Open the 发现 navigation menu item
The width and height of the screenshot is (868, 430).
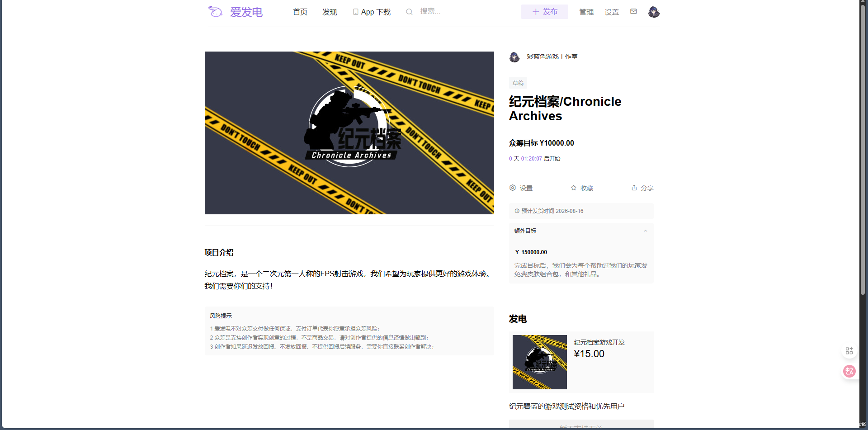pyautogui.click(x=330, y=12)
